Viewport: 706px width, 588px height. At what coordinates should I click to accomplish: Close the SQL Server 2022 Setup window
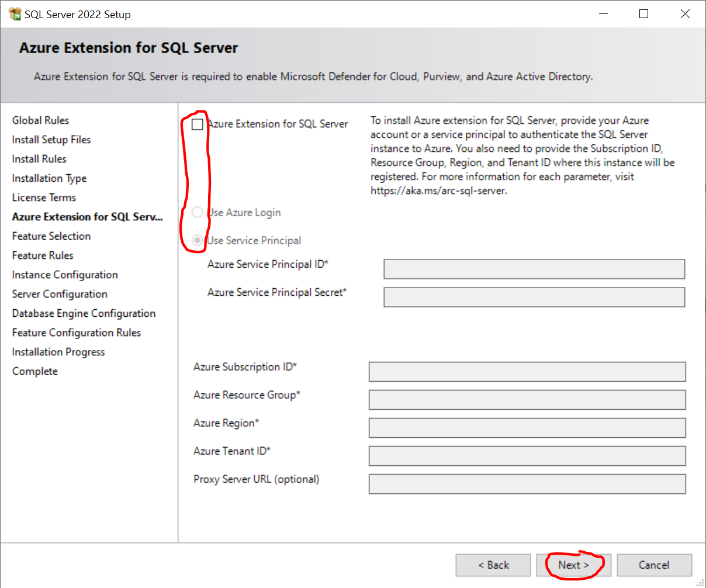685,14
